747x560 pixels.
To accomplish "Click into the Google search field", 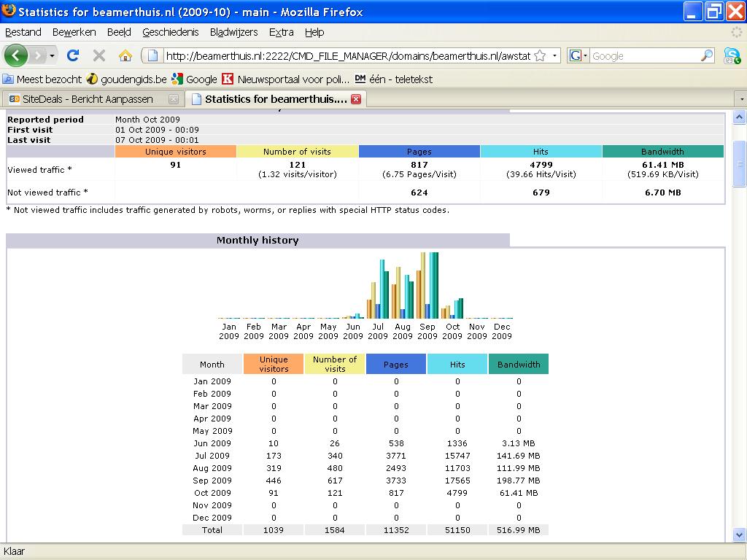I will (645, 55).
